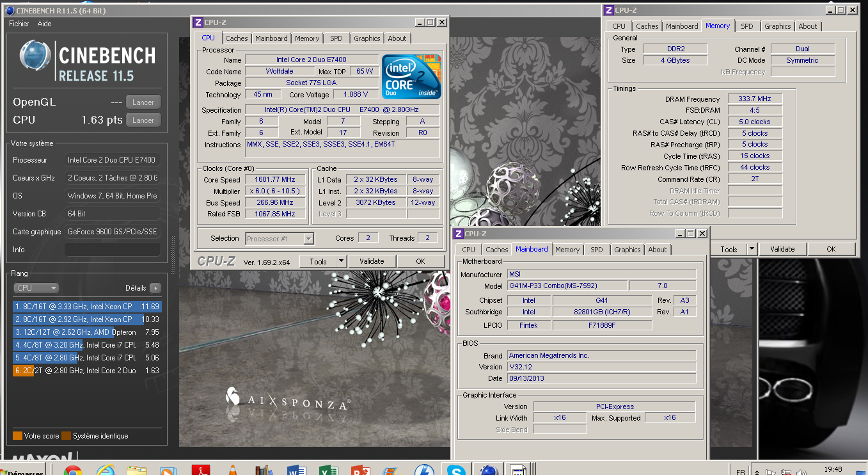Open PowerPoint from the taskbar
This screenshot has width=868, height=475.
coord(361,471)
